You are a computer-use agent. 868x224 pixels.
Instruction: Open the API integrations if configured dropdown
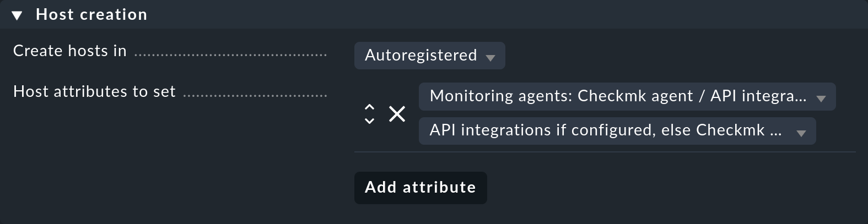coord(617,130)
